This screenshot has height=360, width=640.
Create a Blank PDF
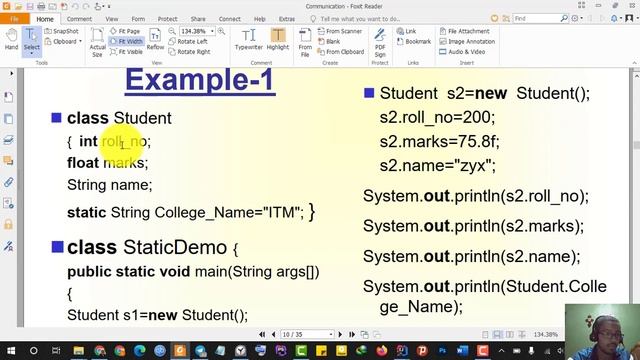(x=329, y=41)
